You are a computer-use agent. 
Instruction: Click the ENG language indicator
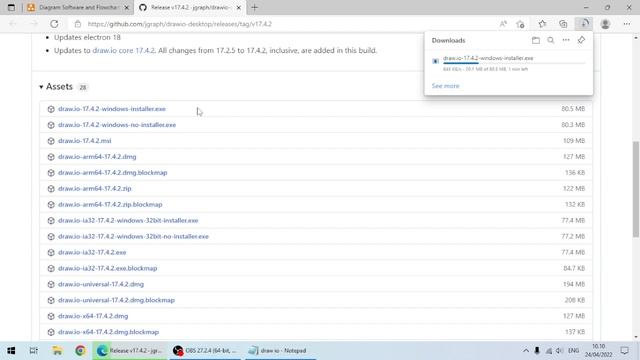[573, 351]
